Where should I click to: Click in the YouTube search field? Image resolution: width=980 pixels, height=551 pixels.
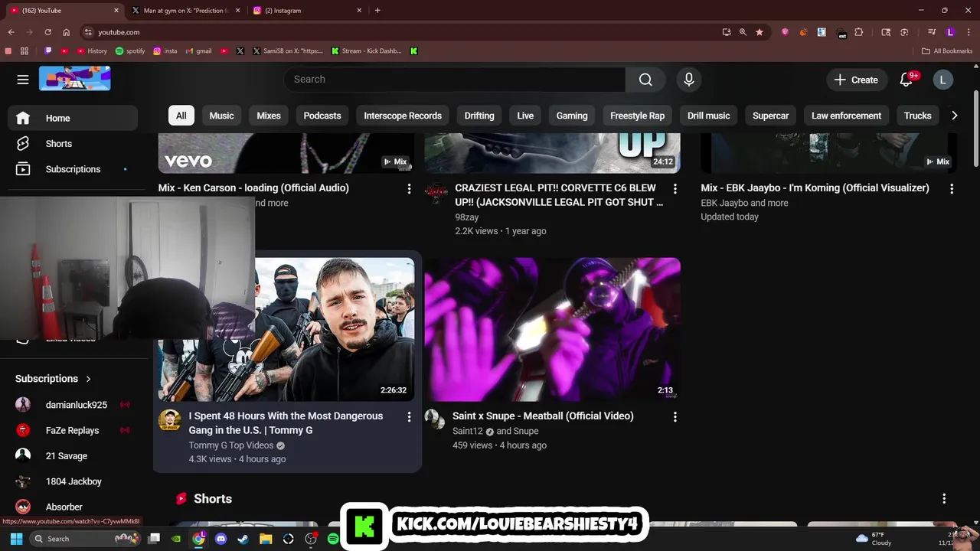click(455, 80)
